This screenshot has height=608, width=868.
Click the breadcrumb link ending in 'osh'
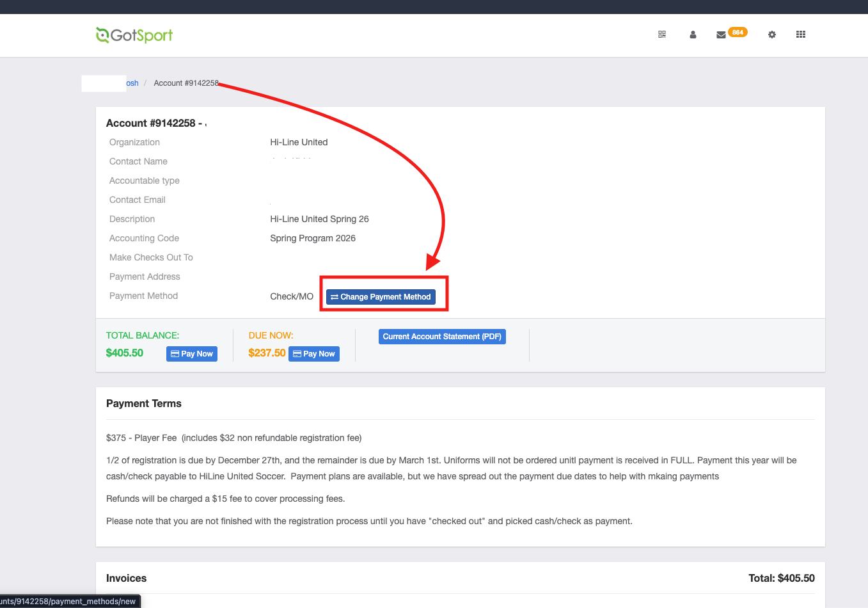(x=132, y=83)
